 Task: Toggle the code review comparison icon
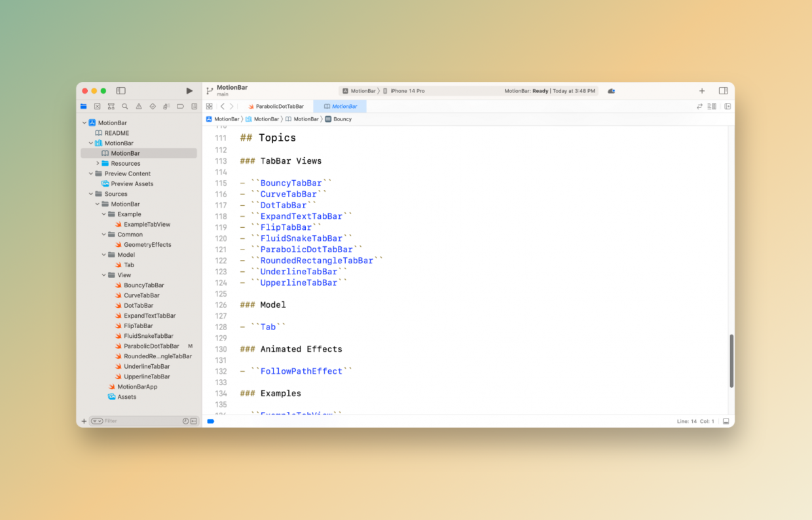click(699, 106)
